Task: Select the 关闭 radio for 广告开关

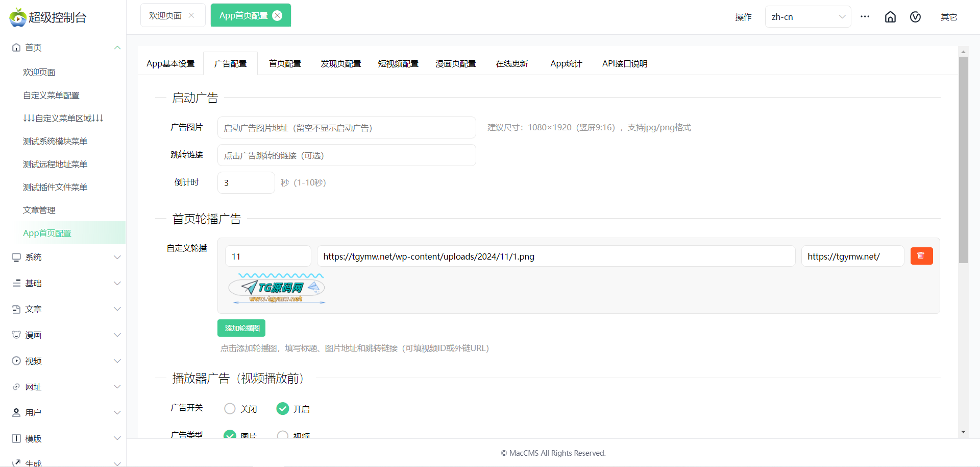Action: [x=230, y=409]
